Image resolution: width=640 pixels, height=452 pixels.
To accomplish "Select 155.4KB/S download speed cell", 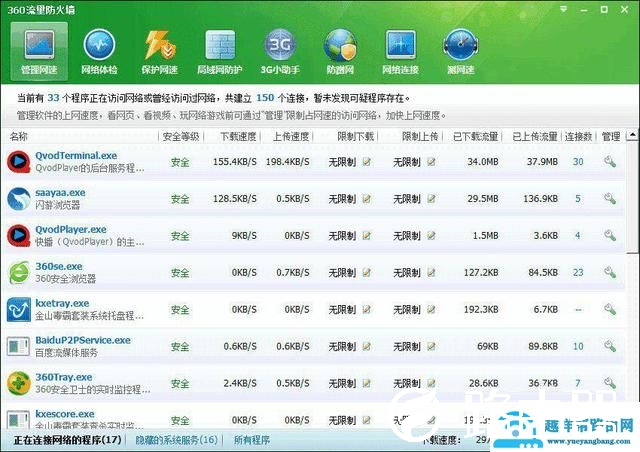I will (235, 162).
